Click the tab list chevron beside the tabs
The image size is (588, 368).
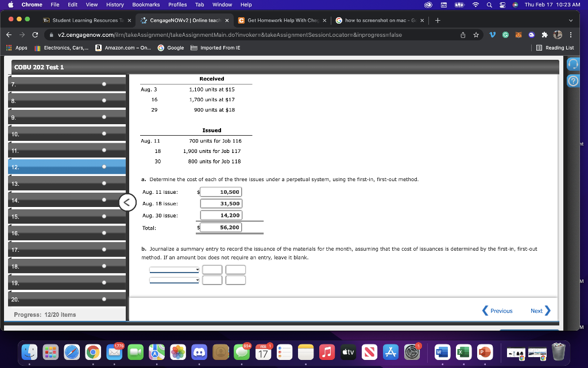(571, 19)
